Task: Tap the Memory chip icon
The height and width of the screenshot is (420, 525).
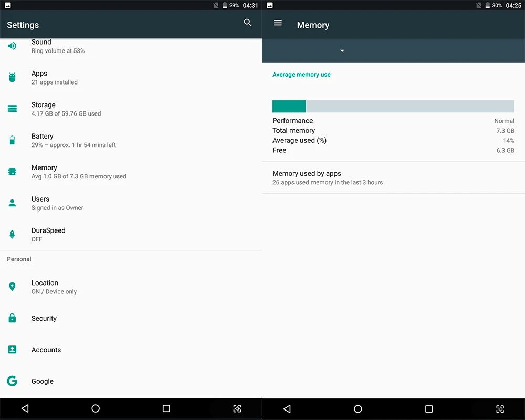Action: [12, 172]
